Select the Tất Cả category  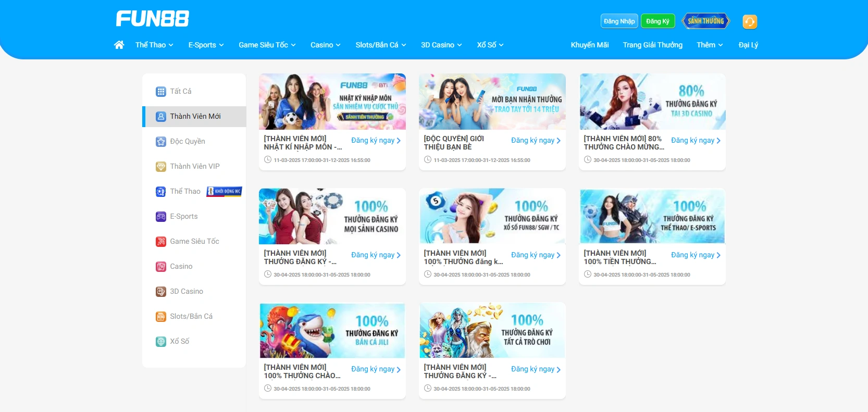(x=194, y=92)
